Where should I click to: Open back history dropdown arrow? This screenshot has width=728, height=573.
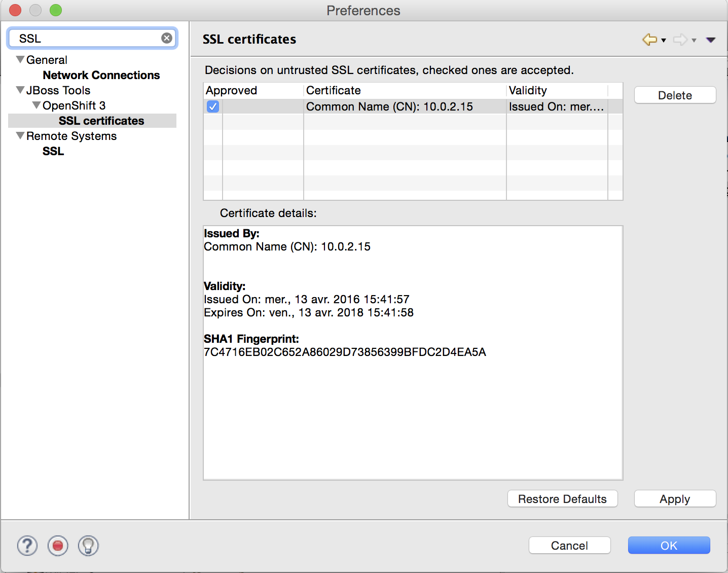pos(664,41)
